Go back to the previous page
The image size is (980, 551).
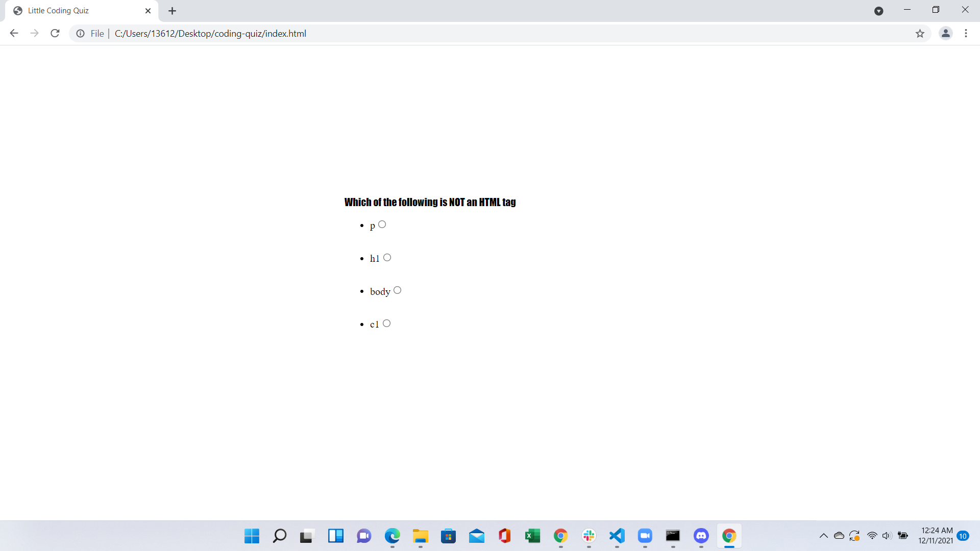point(14,33)
